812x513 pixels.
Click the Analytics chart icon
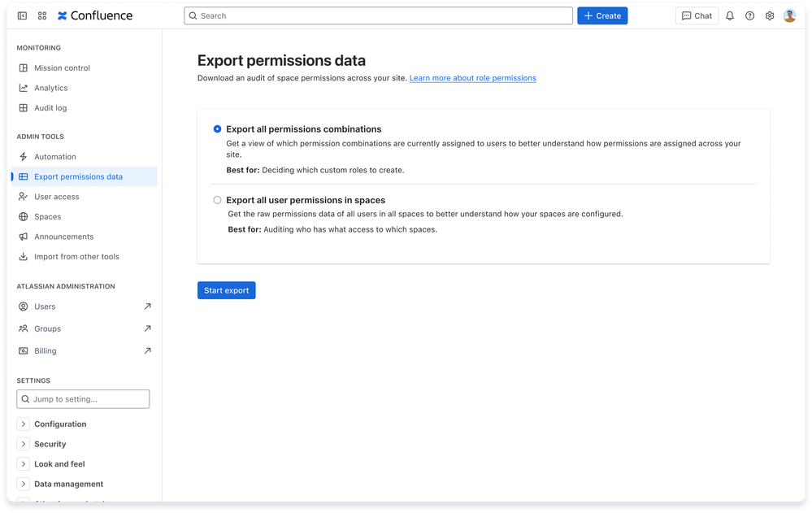(x=24, y=88)
